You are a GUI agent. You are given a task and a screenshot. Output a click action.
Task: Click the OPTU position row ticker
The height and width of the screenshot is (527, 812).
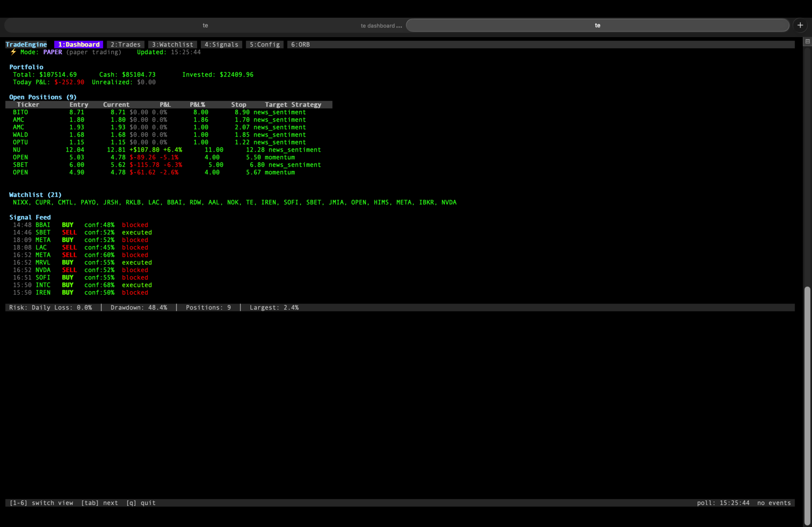tap(20, 142)
